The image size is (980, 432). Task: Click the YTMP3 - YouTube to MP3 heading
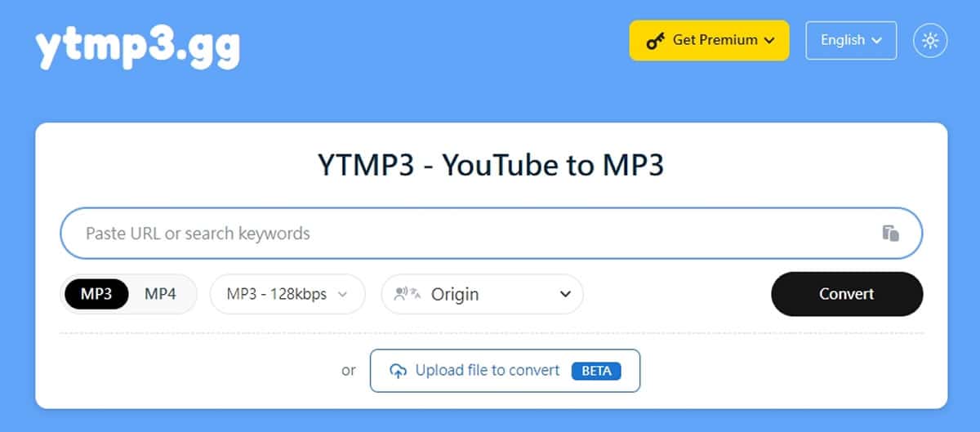point(491,166)
